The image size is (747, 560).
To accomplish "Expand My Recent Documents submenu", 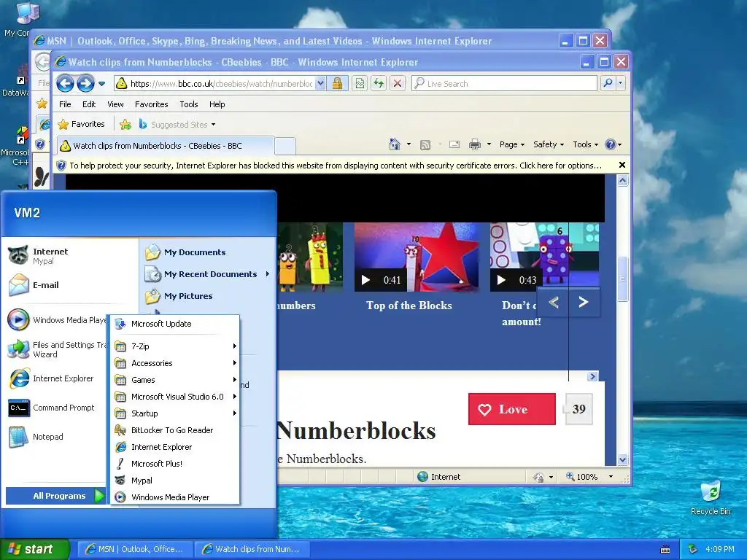I will tap(208, 274).
